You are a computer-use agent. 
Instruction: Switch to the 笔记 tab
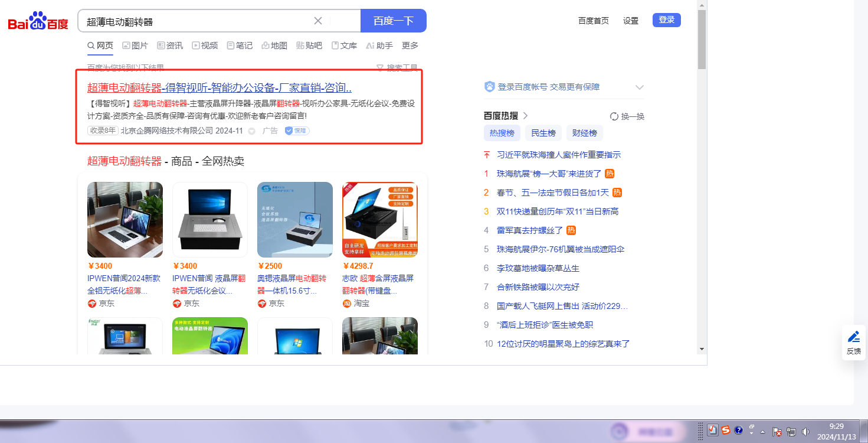point(240,45)
